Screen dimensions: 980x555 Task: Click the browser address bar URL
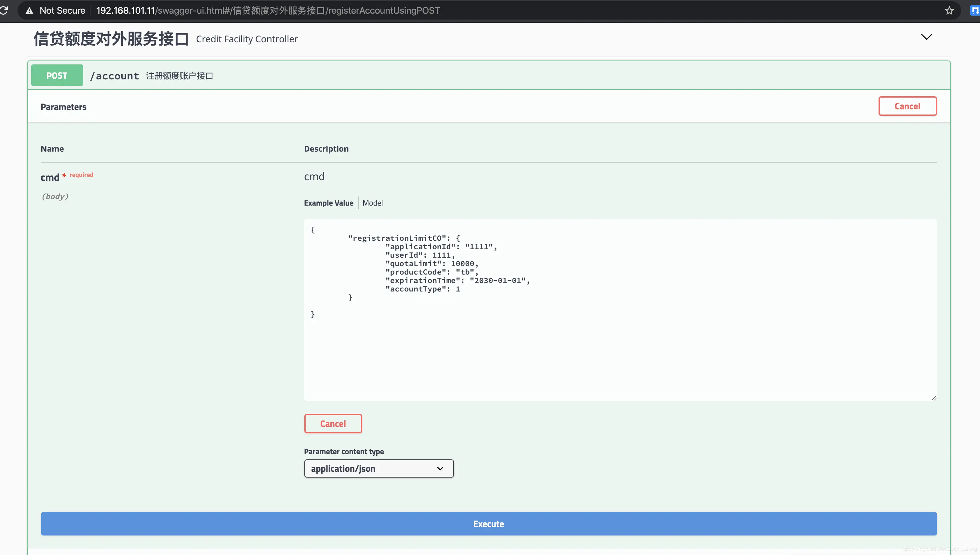pos(268,11)
